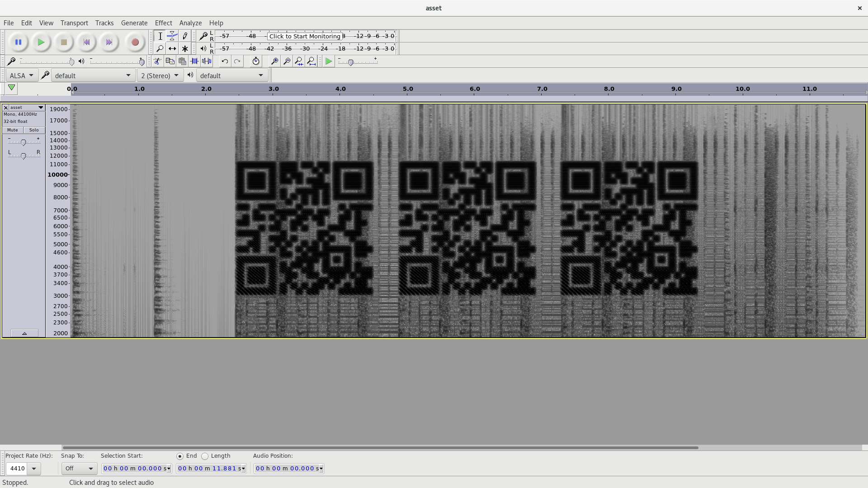
Task: Click the green timeline pin triangle
Action: click(11, 88)
